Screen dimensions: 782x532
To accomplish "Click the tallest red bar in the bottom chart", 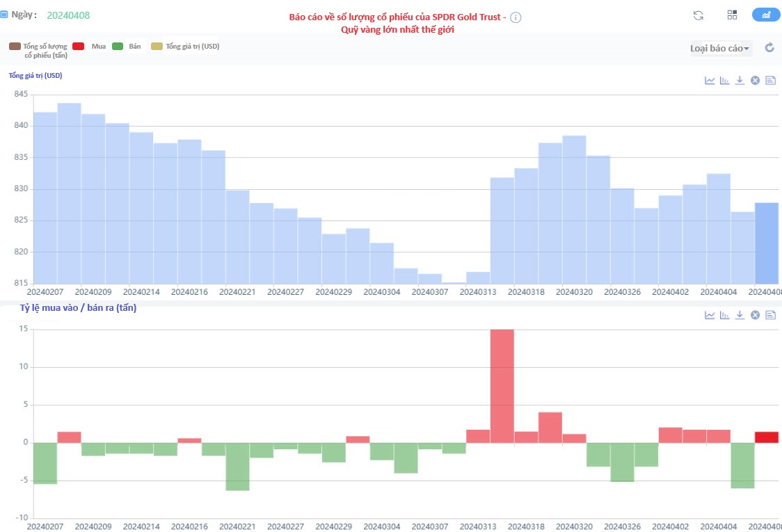I will (x=502, y=386).
